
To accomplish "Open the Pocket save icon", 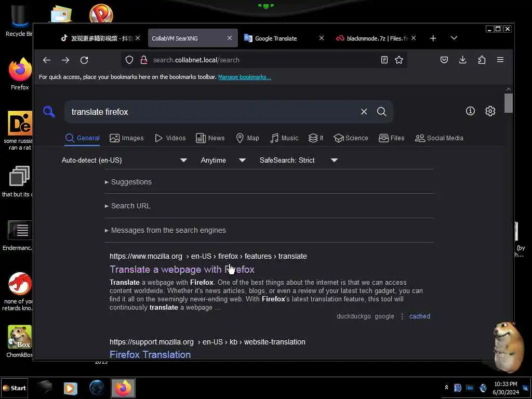I will coord(444,60).
